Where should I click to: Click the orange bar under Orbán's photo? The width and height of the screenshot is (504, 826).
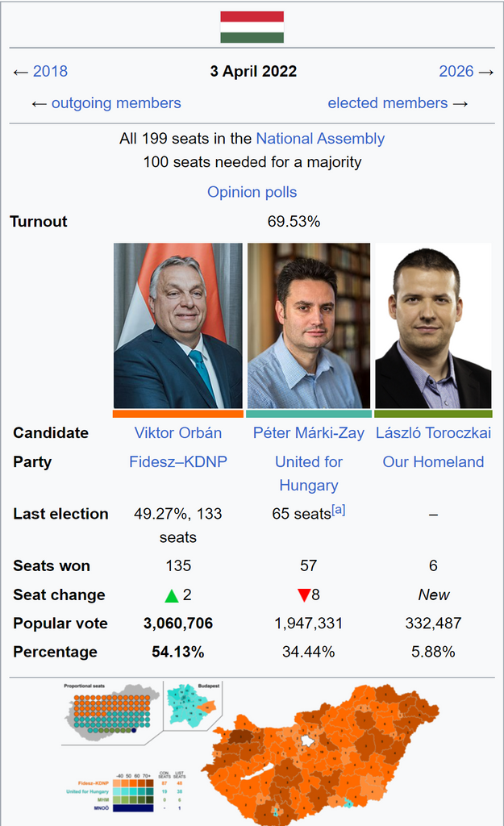[177, 413]
